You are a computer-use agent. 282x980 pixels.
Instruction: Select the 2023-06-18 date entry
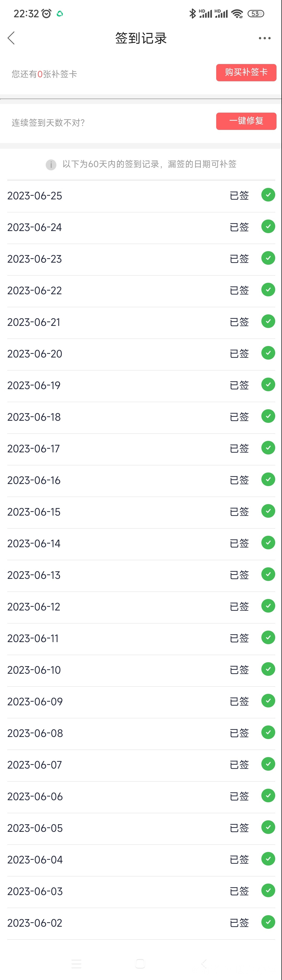click(x=34, y=417)
